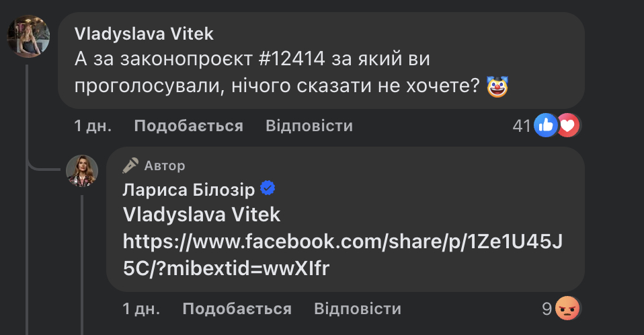The height and width of the screenshot is (335, 644).
Task: Click the clown emoji in comment
Action: click(497, 86)
